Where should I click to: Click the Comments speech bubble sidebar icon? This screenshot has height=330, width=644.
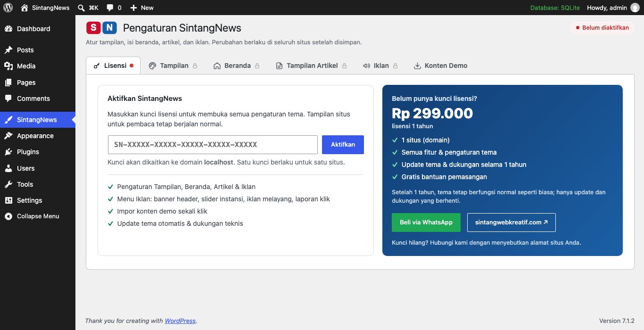tap(8, 99)
